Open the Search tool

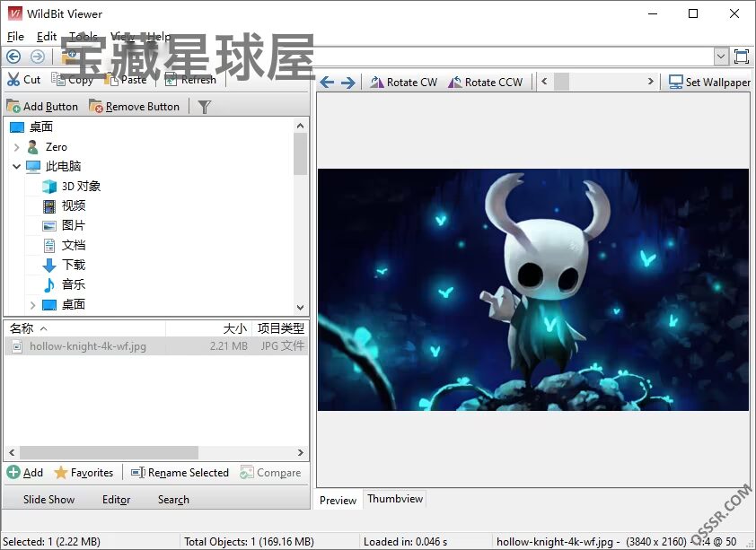click(x=173, y=500)
